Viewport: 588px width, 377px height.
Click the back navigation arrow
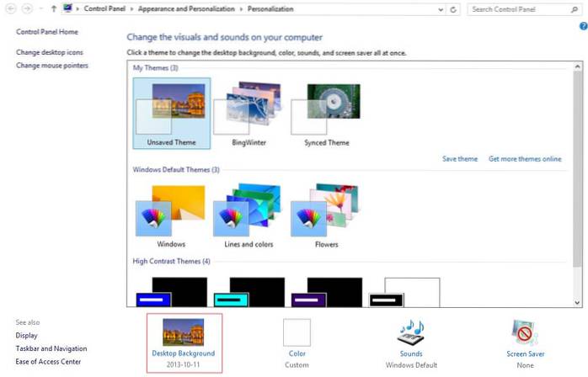click(11, 9)
